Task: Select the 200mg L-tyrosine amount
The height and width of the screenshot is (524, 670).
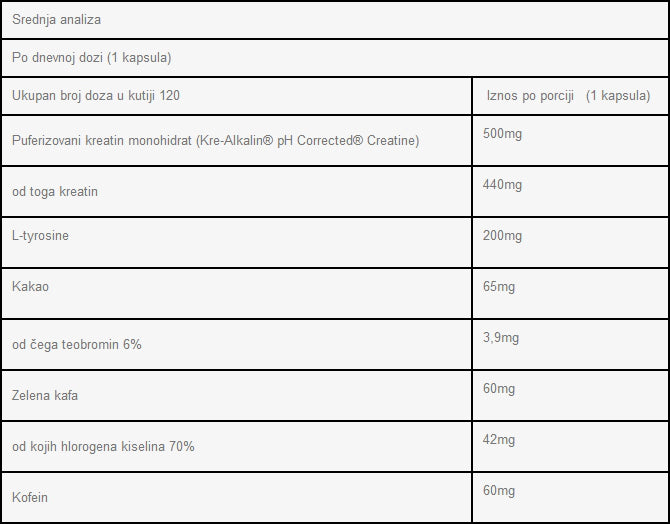Action: [502, 236]
